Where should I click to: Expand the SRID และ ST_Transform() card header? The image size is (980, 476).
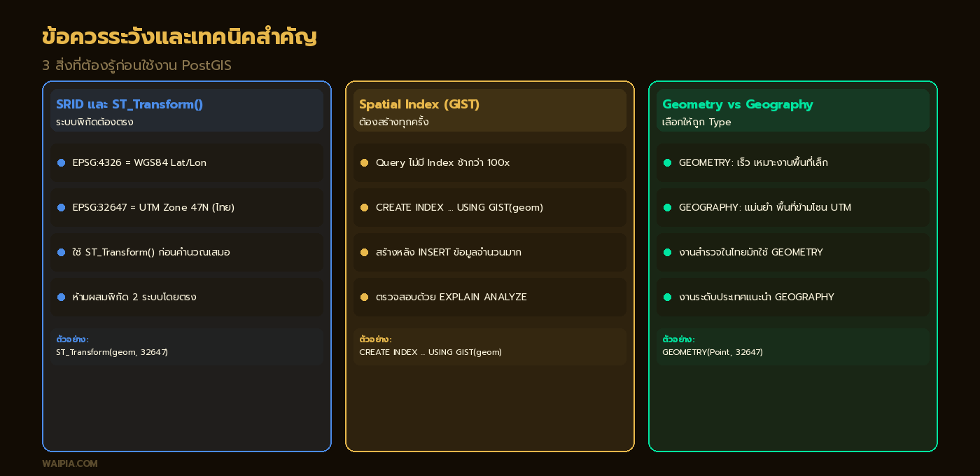186,111
